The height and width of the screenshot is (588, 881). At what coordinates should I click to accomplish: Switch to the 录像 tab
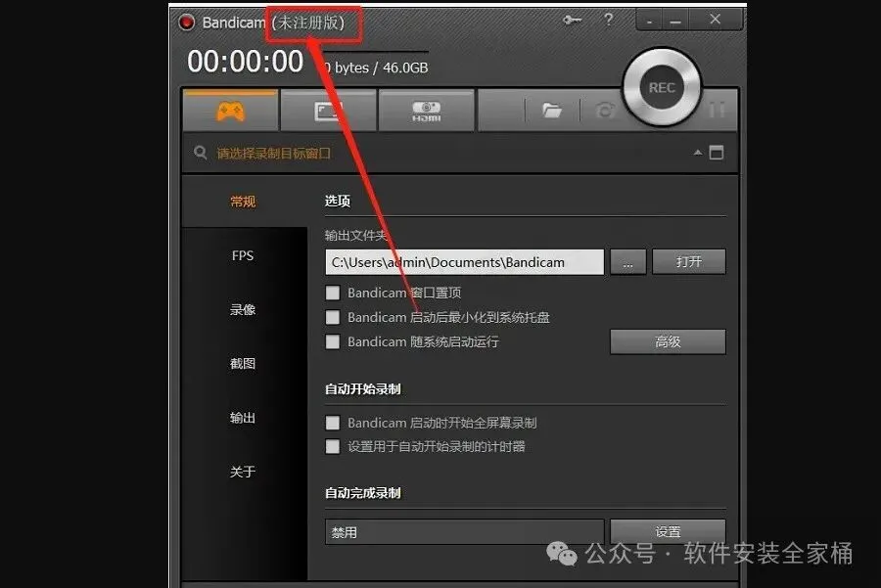pos(243,309)
